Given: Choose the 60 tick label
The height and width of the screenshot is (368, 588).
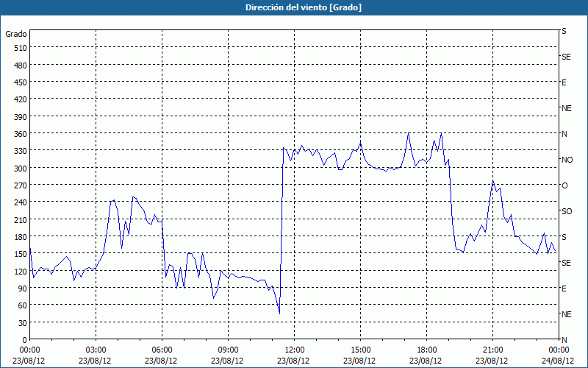Looking at the screenshot, I should pos(23,305).
